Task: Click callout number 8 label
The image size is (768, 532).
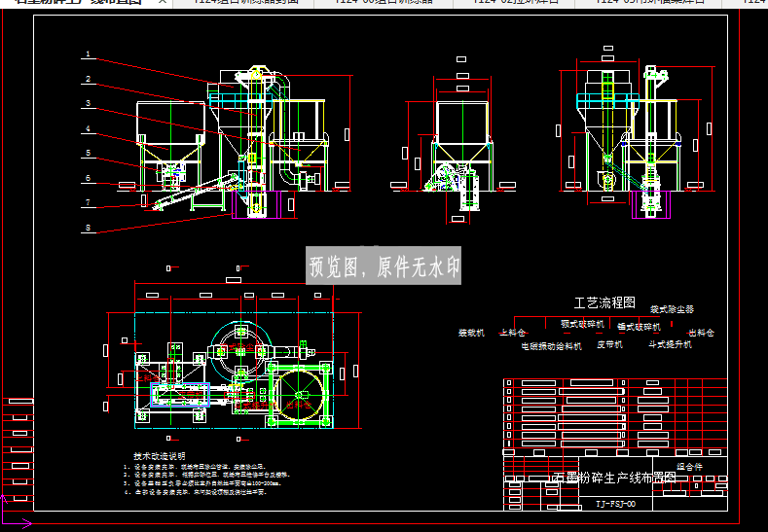Action: pos(89,228)
